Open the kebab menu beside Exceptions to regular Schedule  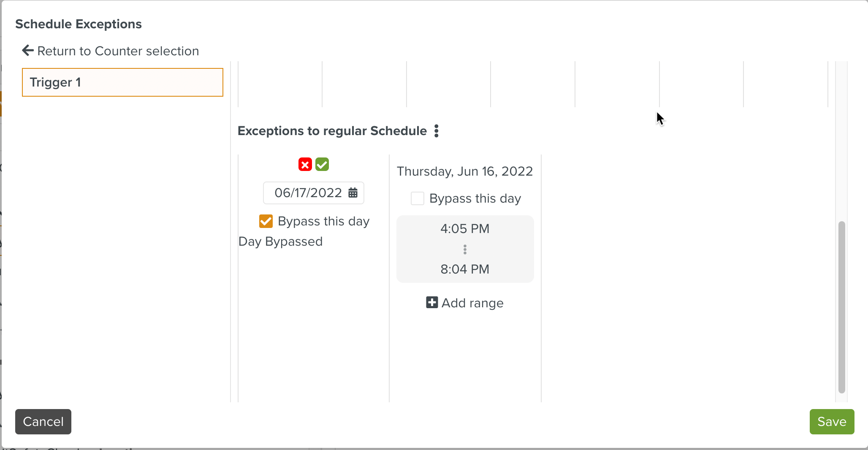437,131
